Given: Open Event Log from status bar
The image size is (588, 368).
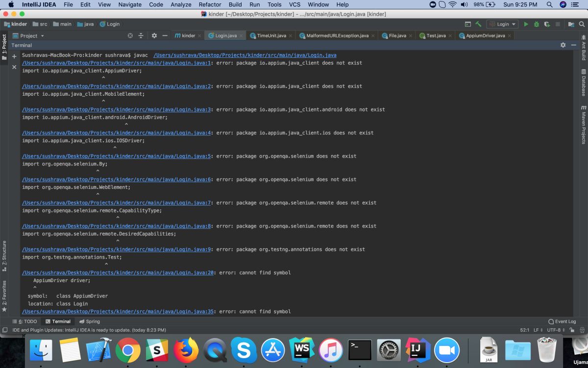Looking at the screenshot, I should (x=562, y=321).
